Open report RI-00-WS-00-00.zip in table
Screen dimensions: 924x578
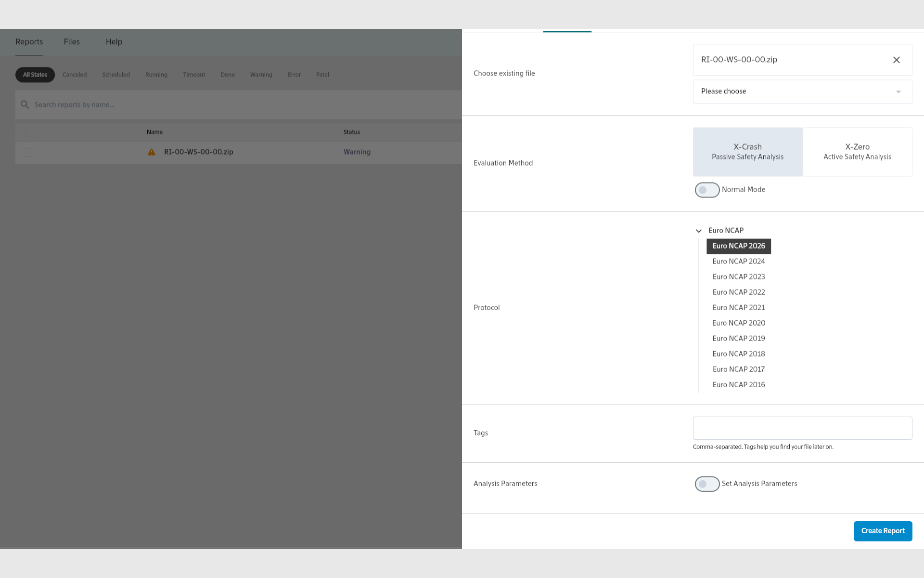[199, 152]
